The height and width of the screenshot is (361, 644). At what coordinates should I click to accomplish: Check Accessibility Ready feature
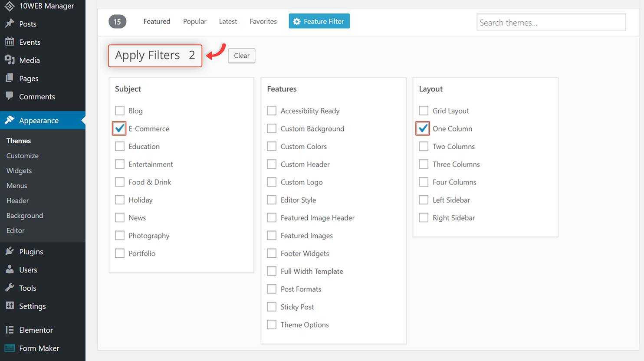pyautogui.click(x=272, y=111)
